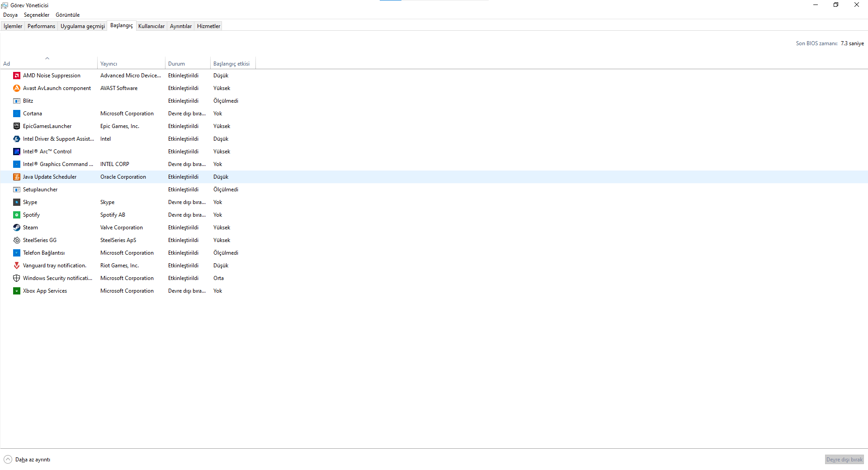Click the 'Vanguard tray notification.' entry name

[x=55, y=266]
